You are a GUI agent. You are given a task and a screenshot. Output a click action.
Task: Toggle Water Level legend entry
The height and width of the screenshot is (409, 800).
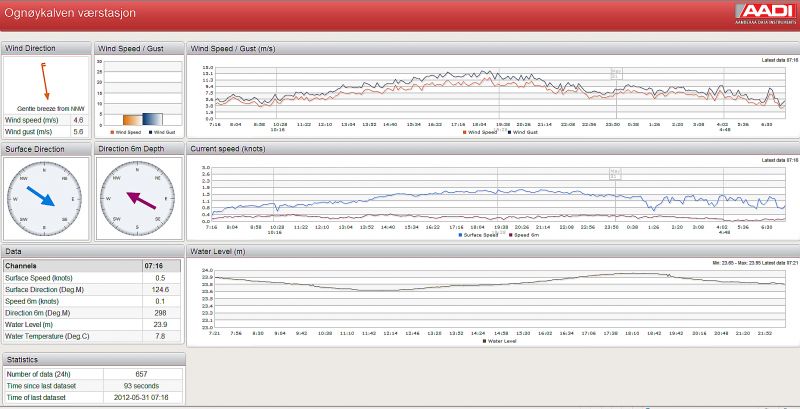tap(499, 341)
